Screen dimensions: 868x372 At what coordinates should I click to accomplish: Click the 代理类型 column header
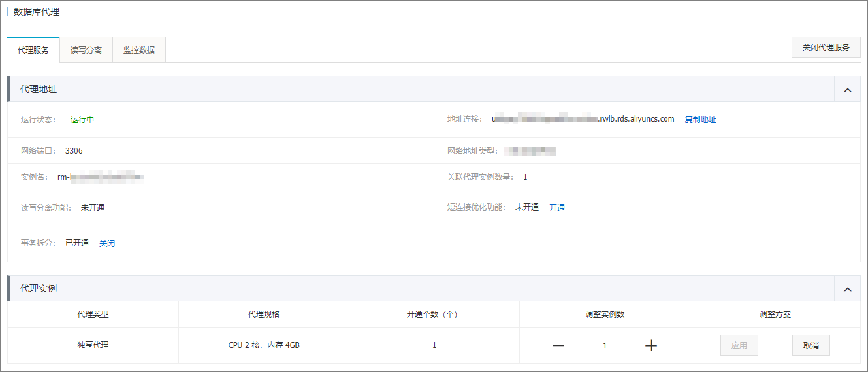coord(93,314)
